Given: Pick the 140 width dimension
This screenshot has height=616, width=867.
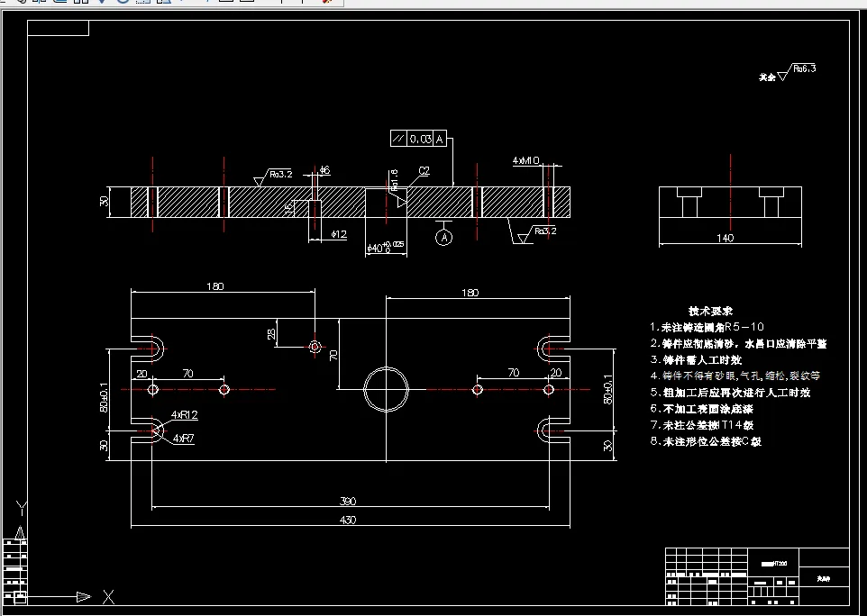Looking at the screenshot, I should 725,238.
